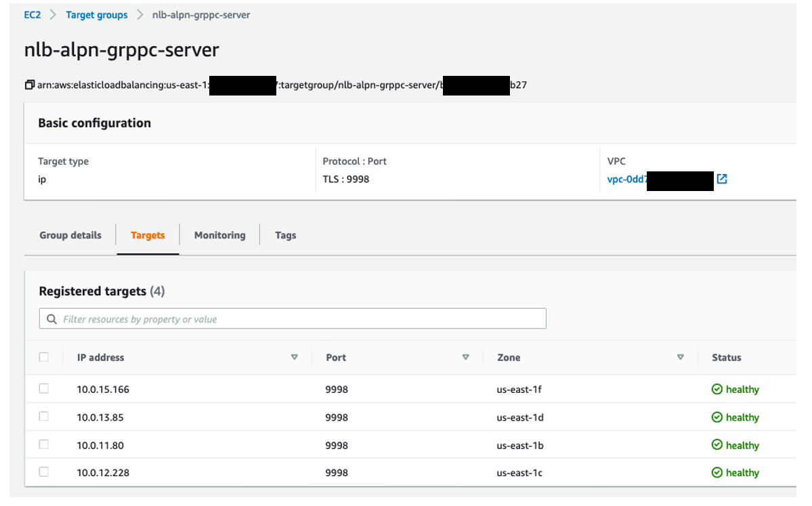Click IP address 10.0.13.85
The height and width of the screenshot is (506, 812).
[x=100, y=417]
